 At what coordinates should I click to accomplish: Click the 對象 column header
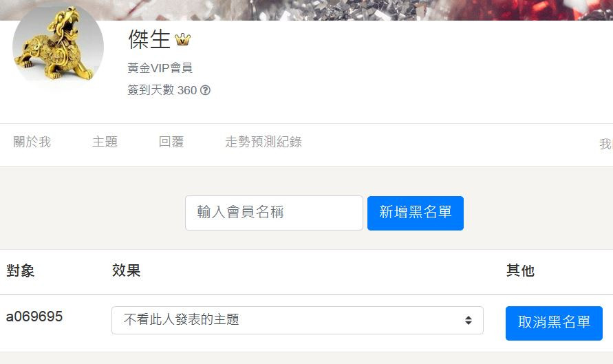coord(21,270)
